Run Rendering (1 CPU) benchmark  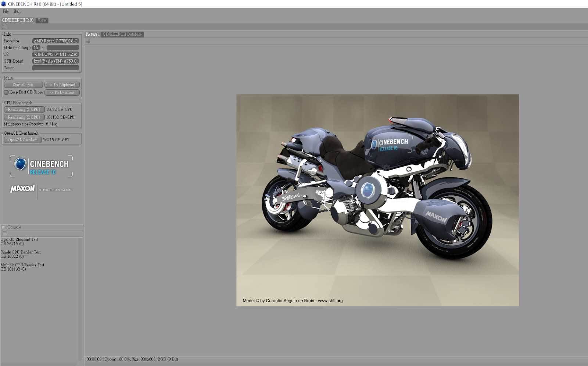(x=24, y=109)
